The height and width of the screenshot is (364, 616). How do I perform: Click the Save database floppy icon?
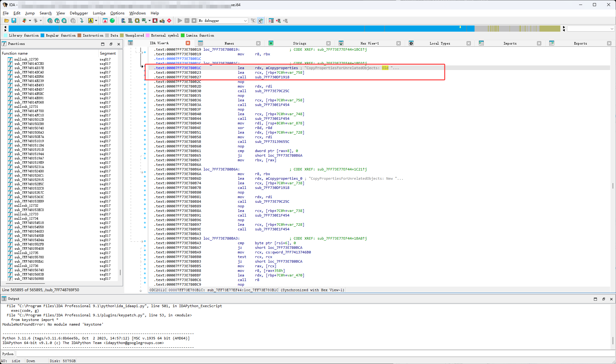click(x=14, y=21)
